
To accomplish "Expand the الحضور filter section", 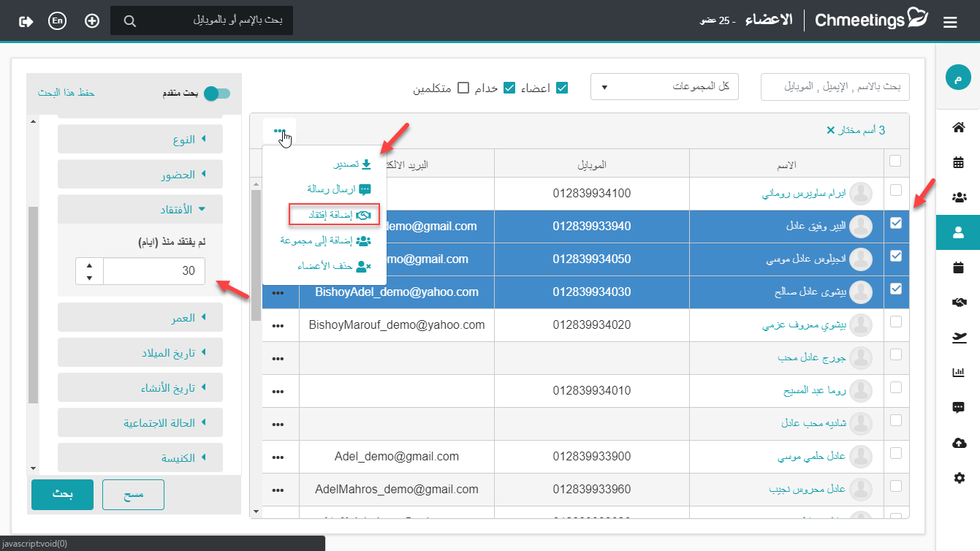I will (140, 175).
